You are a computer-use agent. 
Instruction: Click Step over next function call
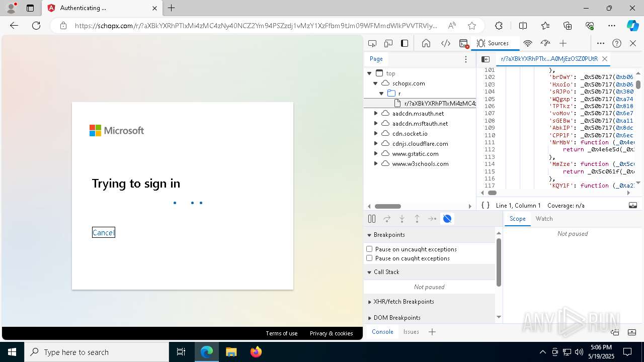pyautogui.click(x=387, y=219)
